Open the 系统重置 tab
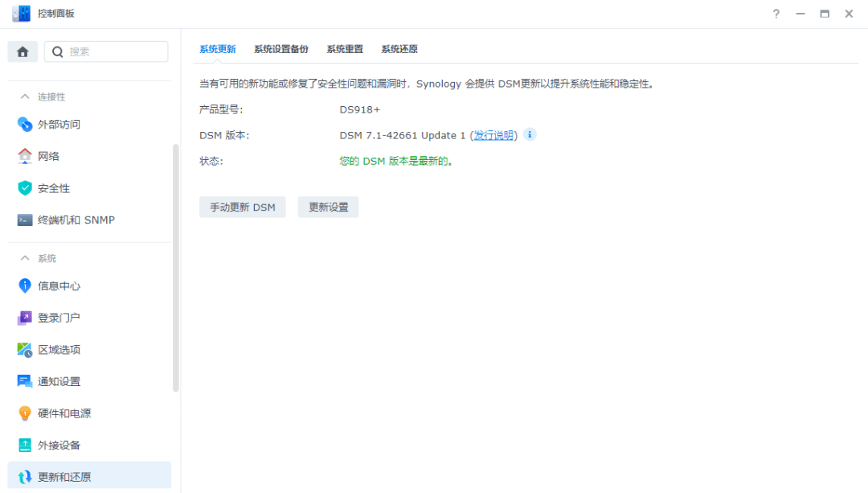This screenshot has height=493, width=868. click(344, 49)
